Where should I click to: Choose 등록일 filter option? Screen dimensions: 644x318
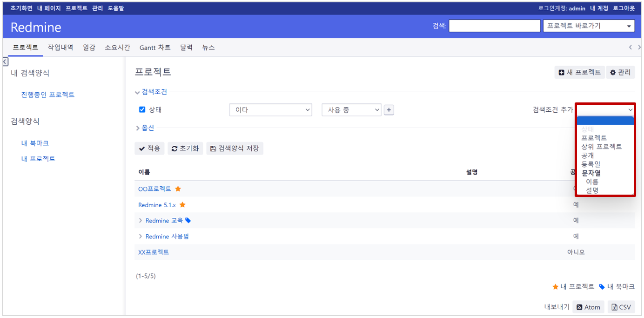point(591,164)
